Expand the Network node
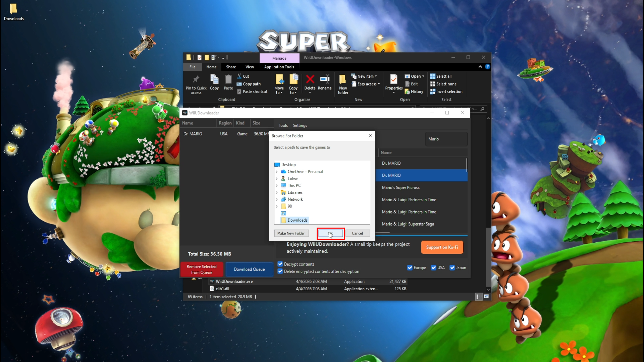Image resolution: width=644 pixels, height=362 pixels. [277, 199]
